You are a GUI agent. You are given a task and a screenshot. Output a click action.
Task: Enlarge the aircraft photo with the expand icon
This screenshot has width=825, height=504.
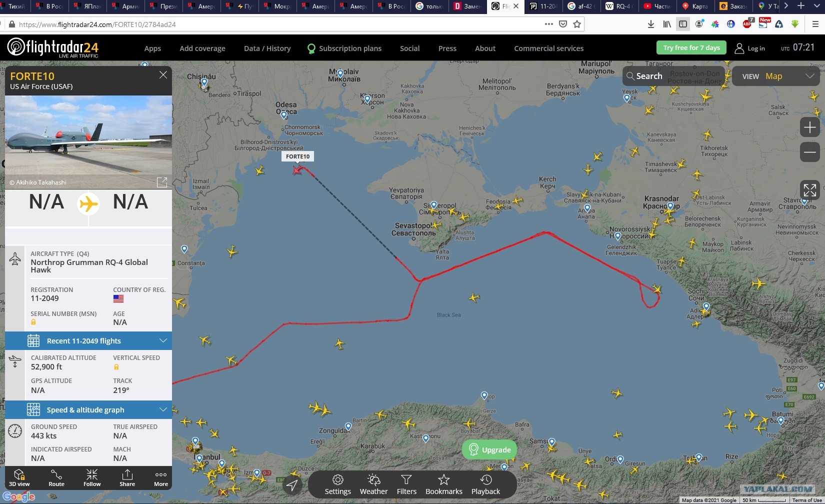(x=162, y=182)
